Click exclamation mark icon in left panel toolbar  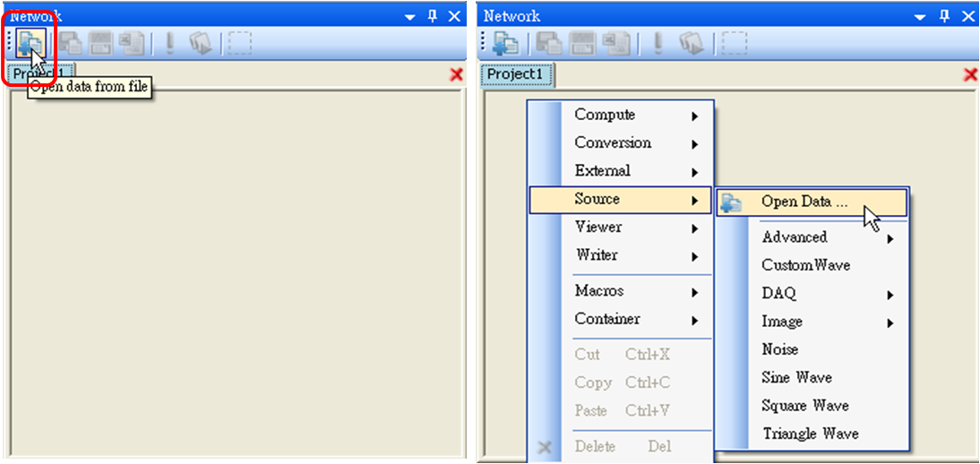tap(170, 42)
